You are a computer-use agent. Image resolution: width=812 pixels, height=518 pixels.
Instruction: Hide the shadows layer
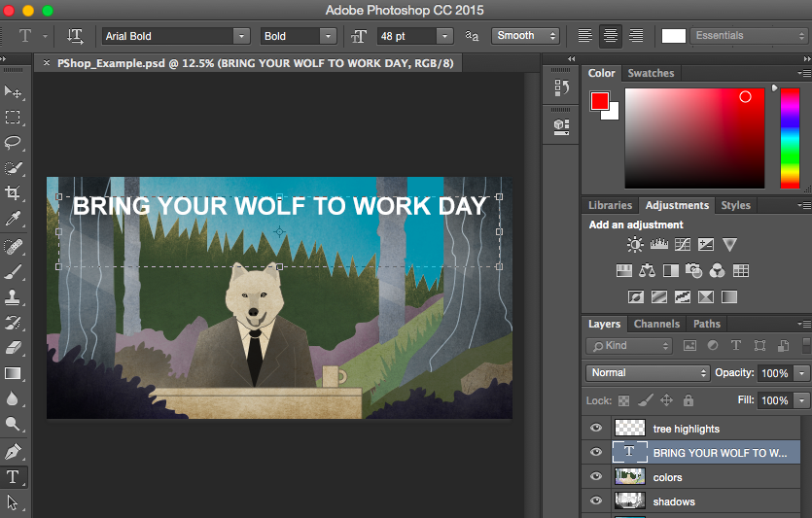tap(596, 501)
